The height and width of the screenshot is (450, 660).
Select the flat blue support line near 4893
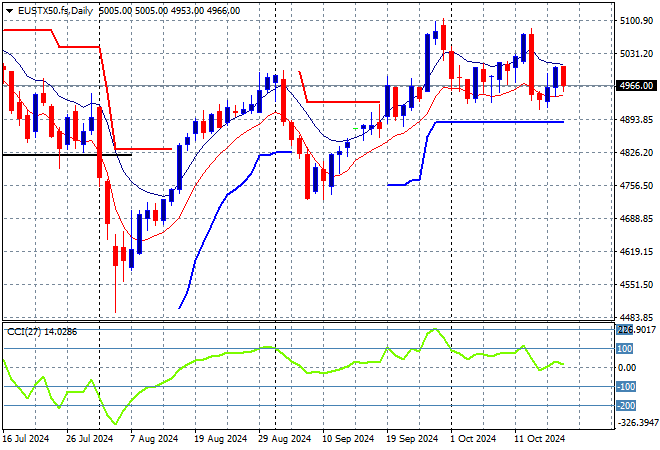[x=500, y=122]
